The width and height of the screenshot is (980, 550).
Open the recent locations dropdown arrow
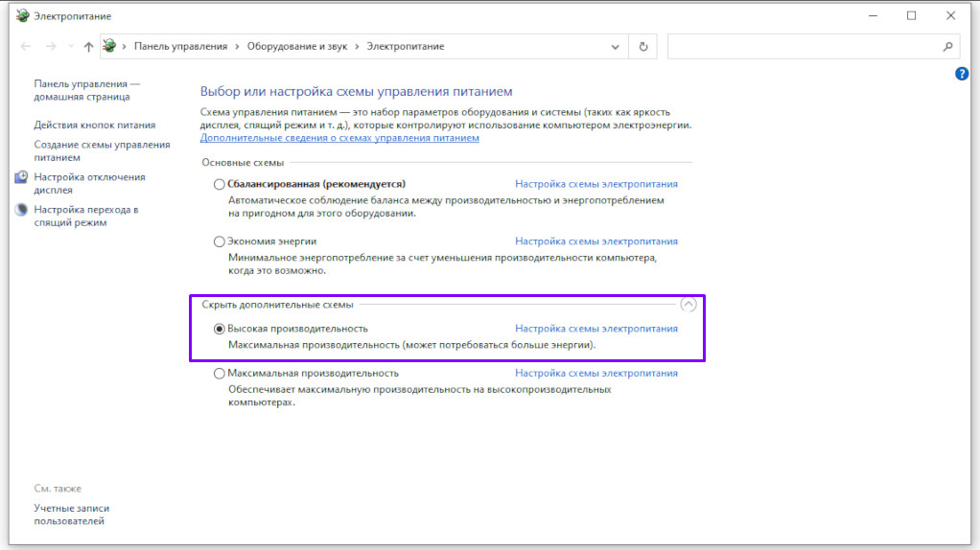point(71,47)
